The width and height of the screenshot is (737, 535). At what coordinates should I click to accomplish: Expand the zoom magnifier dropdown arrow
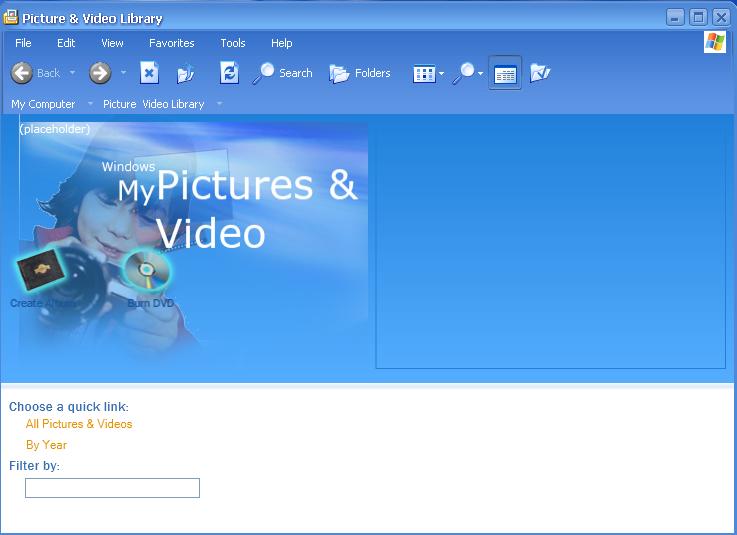(480, 73)
